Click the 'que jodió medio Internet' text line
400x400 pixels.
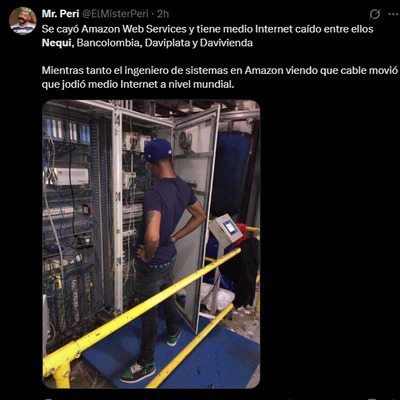click(x=138, y=84)
